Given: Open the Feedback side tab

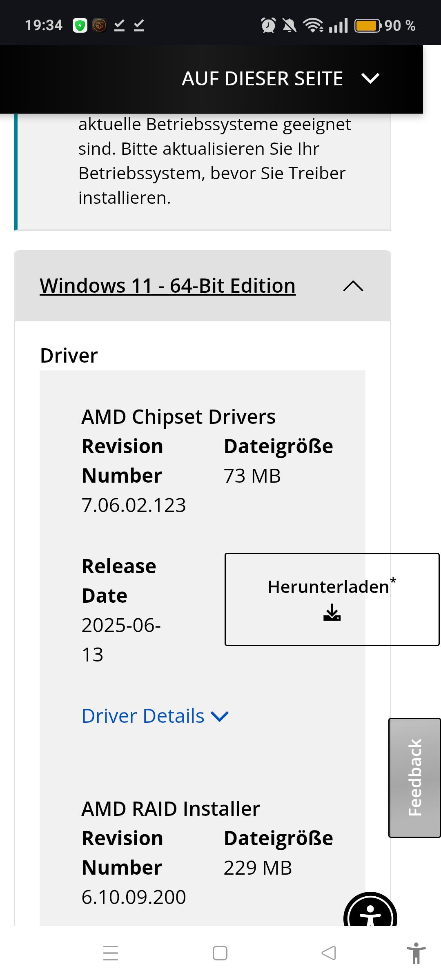Looking at the screenshot, I should tap(414, 777).
